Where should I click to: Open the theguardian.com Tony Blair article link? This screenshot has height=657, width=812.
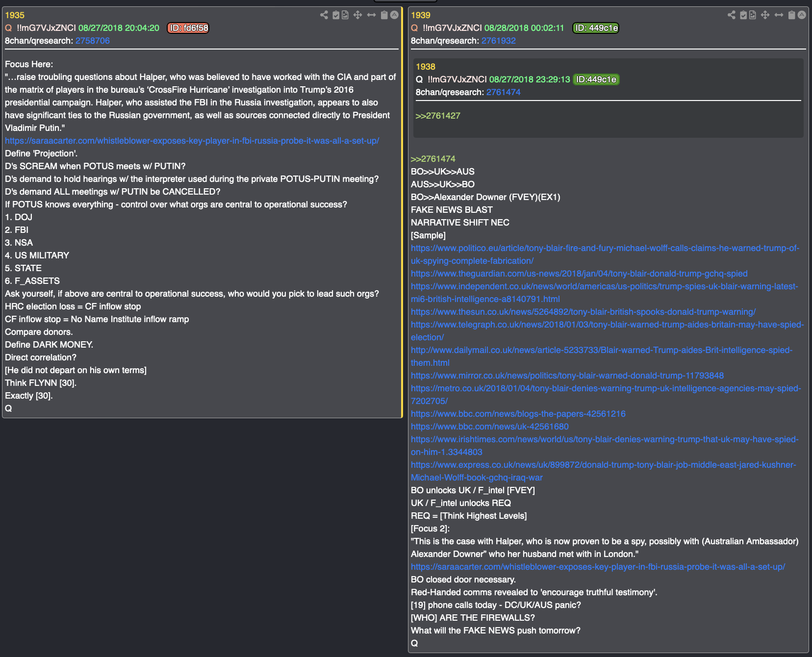click(x=579, y=274)
